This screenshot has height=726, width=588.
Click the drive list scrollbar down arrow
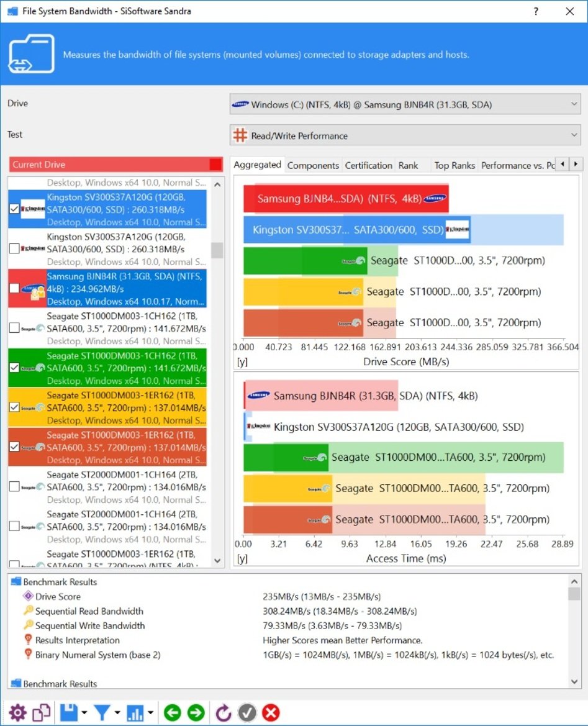[217, 561]
